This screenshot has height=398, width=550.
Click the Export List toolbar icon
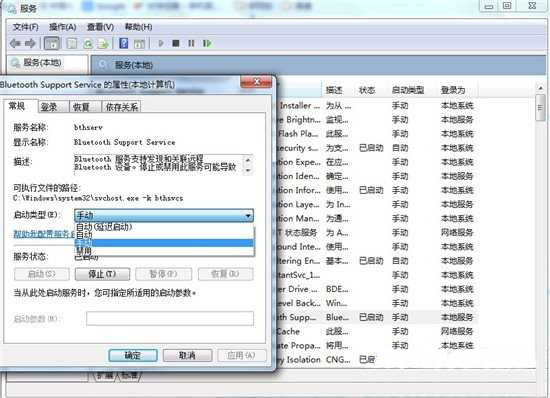tap(103, 43)
